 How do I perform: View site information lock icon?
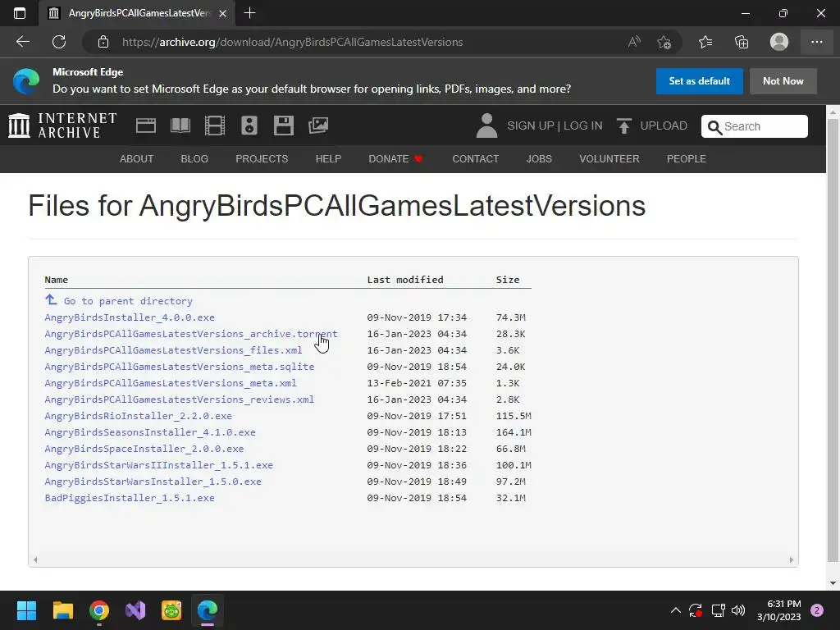point(103,42)
